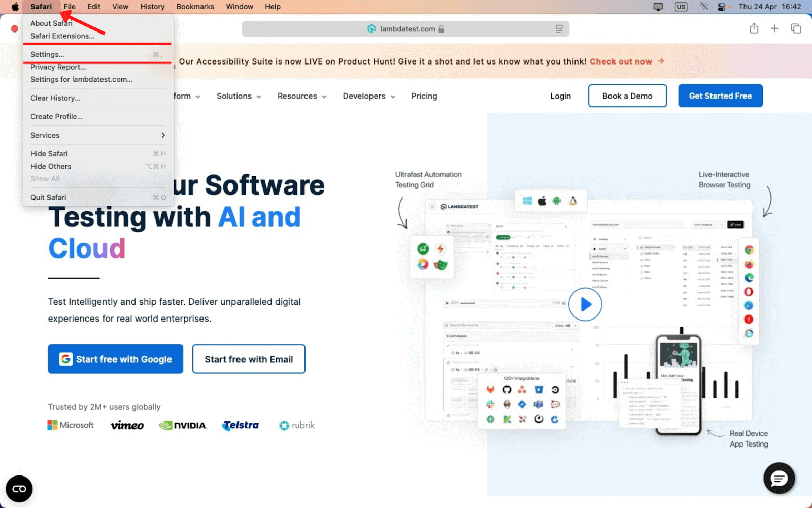Open the US input source menu
Viewport: 812px width, 508px height.
pyautogui.click(x=681, y=7)
